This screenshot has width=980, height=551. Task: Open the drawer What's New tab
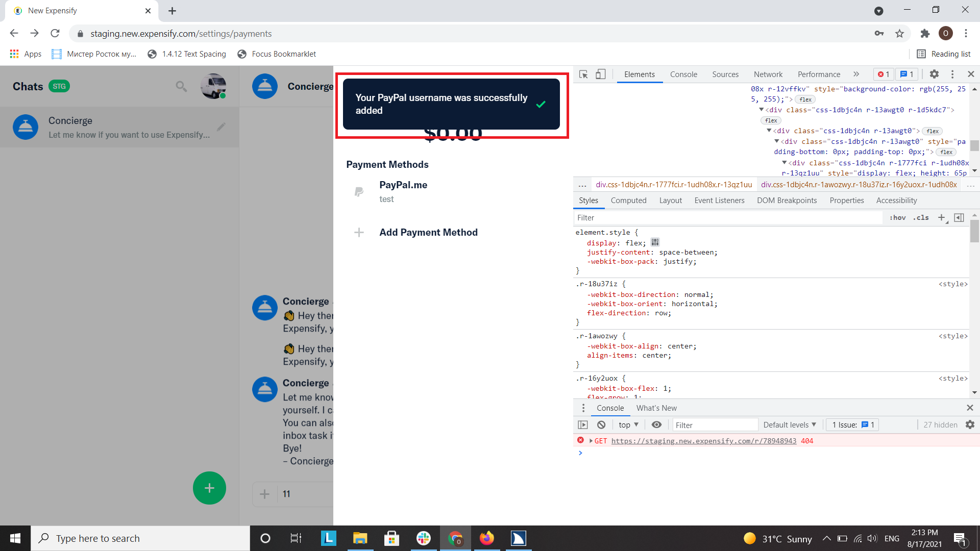click(x=656, y=408)
